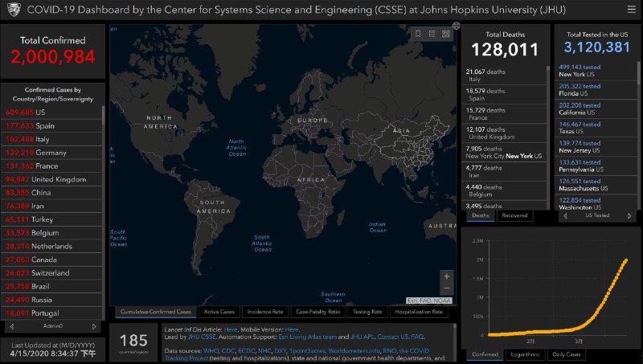
Task: Select Italy in confirmed cases list
Action: click(x=51, y=139)
